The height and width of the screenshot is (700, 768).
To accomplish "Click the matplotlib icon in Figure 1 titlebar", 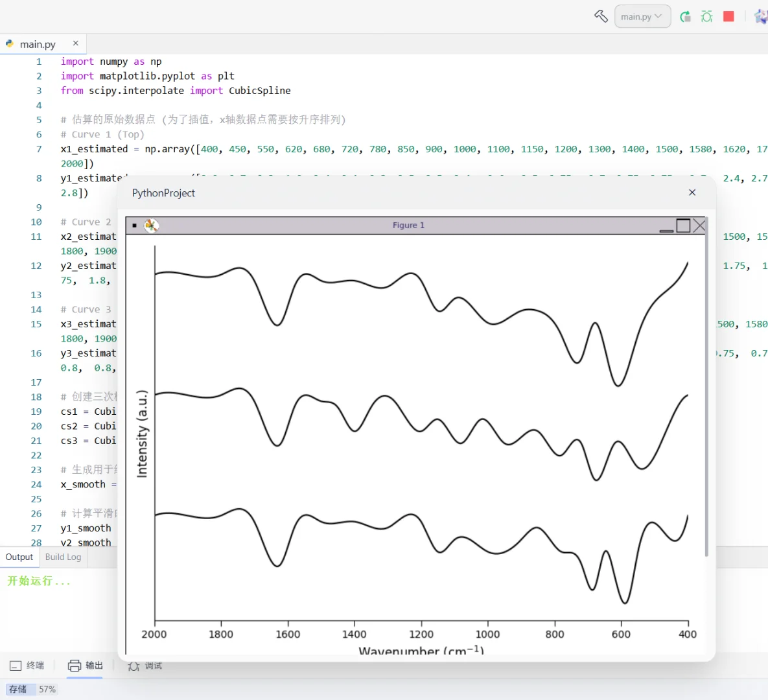I will [151, 225].
